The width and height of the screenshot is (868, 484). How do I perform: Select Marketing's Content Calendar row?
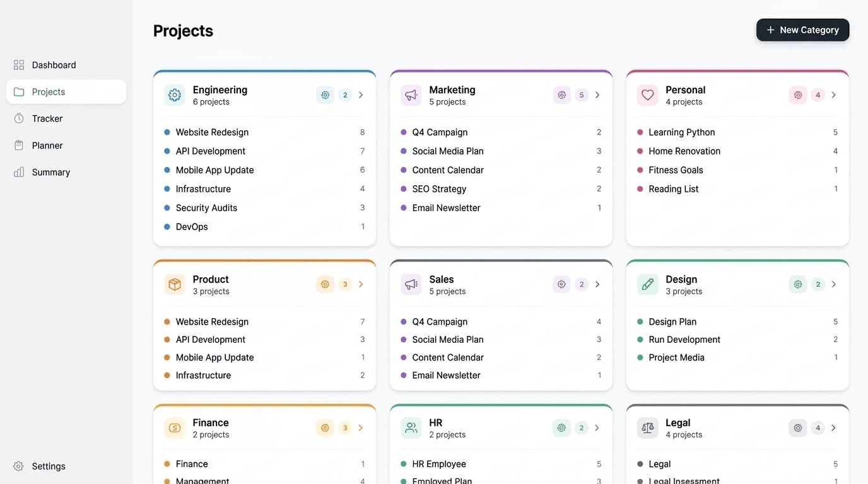(501, 170)
